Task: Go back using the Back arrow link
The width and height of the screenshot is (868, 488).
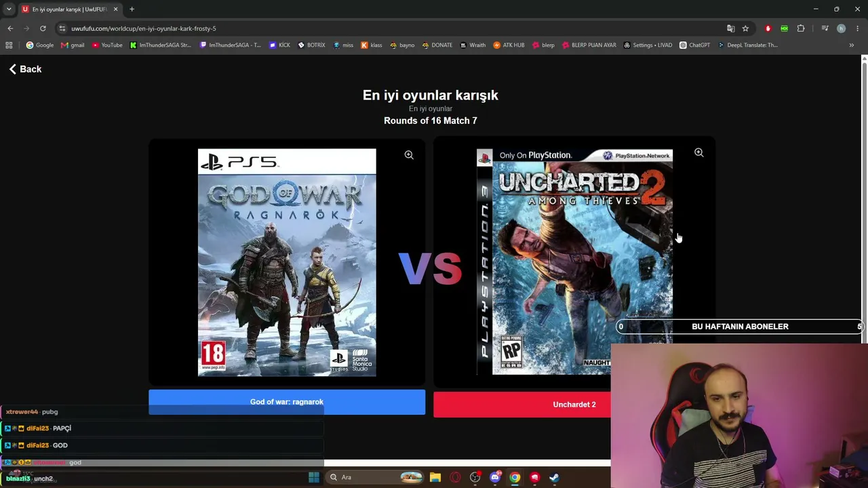Action: click(x=25, y=69)
